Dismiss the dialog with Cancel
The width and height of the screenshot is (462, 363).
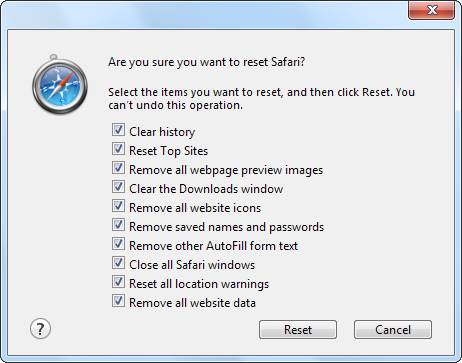pyautogui.click(x=393, y=330)
